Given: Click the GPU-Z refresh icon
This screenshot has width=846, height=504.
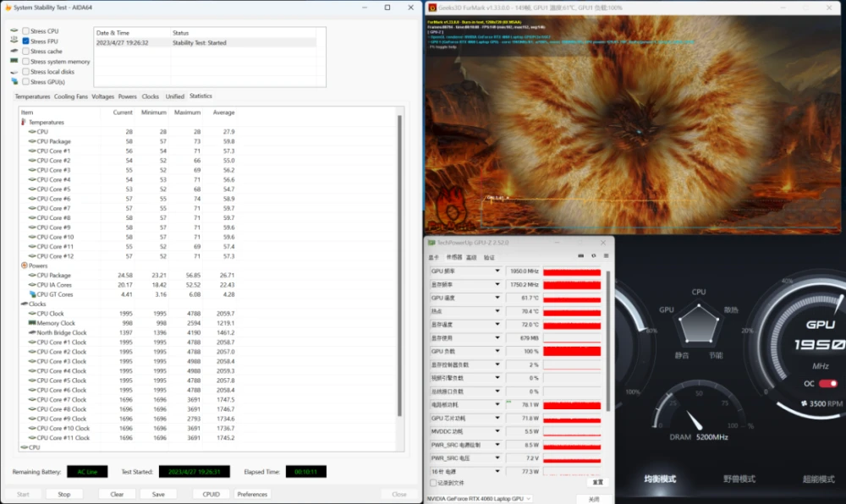Looking at the screenshot, I should [594, 256].
